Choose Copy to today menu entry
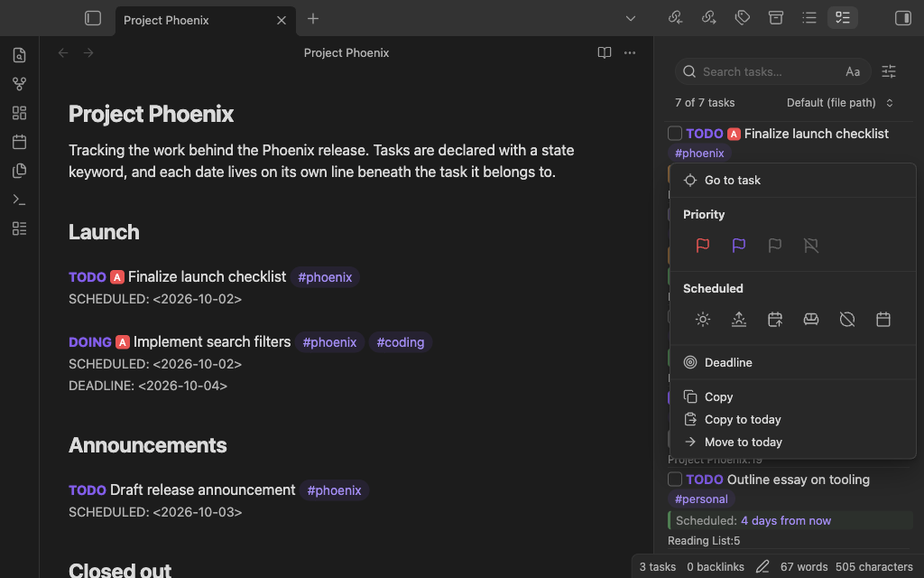Viewport: 924px width, 578px height. 793,419
